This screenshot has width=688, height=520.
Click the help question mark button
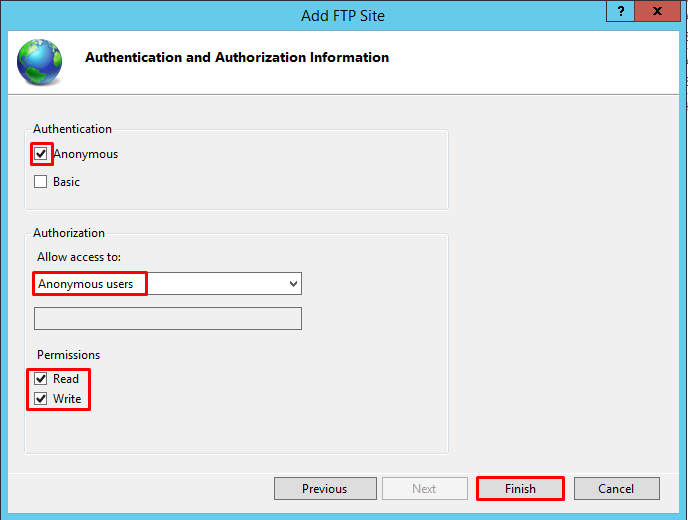[621, 11]
